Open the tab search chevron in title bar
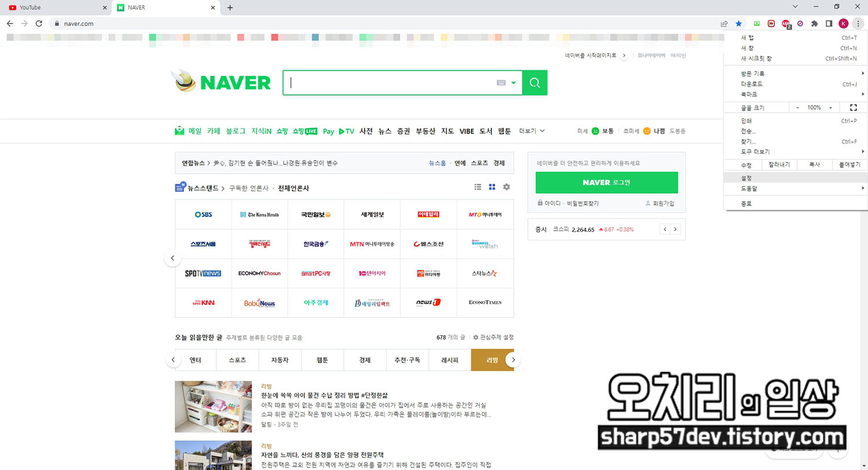Viewport: 868px width, 470px height. [795, 7]
